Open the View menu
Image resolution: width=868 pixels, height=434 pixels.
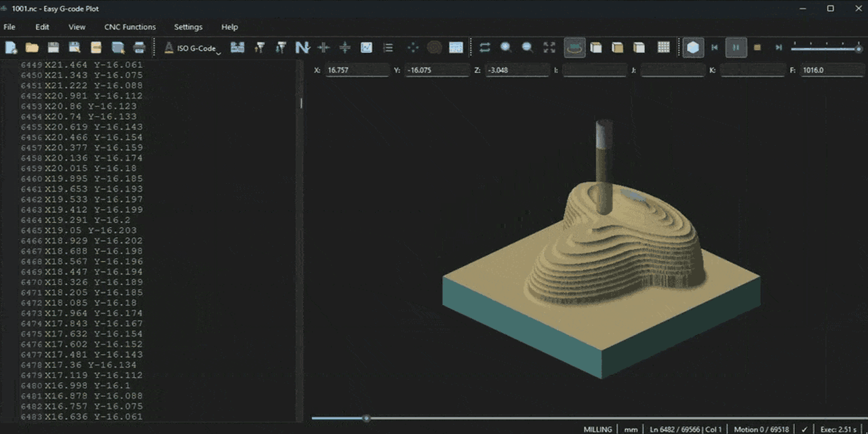tap(77, 27)
